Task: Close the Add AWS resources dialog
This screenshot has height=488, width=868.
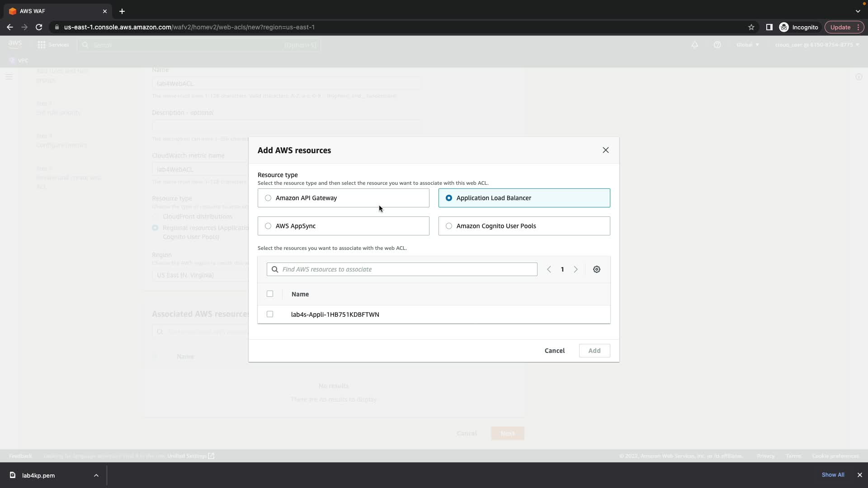Action: pyautogui.click(x=605, y=150)
